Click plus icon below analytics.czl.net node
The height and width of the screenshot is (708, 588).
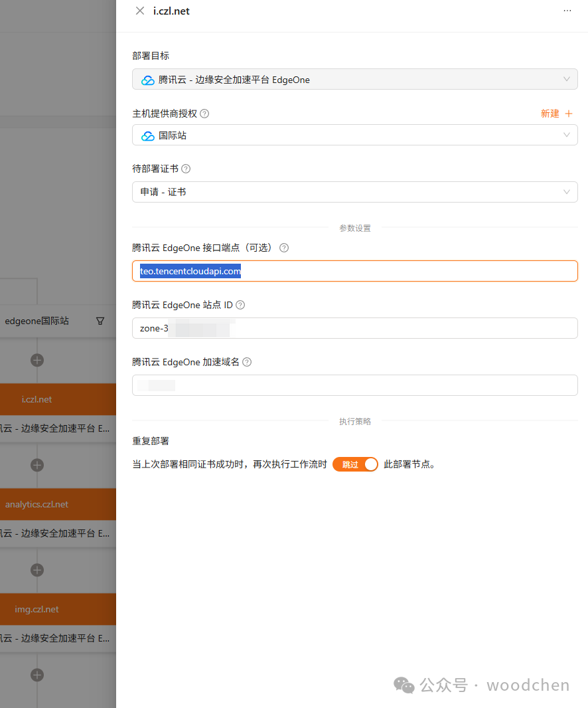pyautogui.click(x=37, y=570)
